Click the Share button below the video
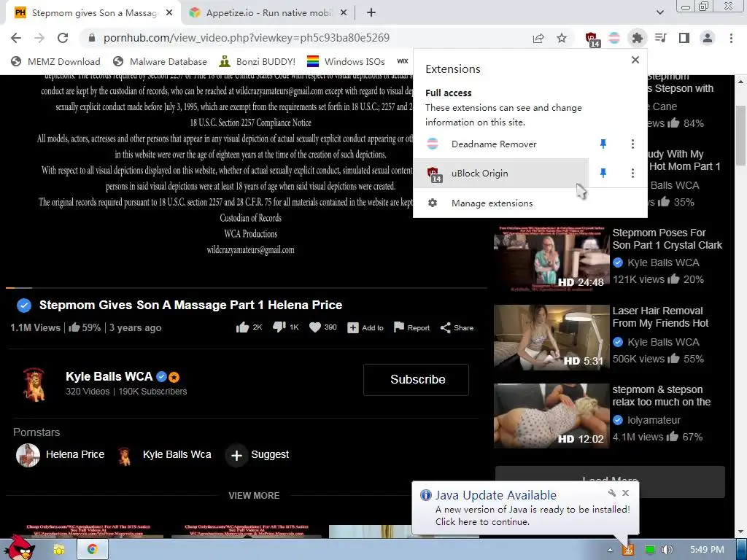The image size is (747, 560). 457,327
